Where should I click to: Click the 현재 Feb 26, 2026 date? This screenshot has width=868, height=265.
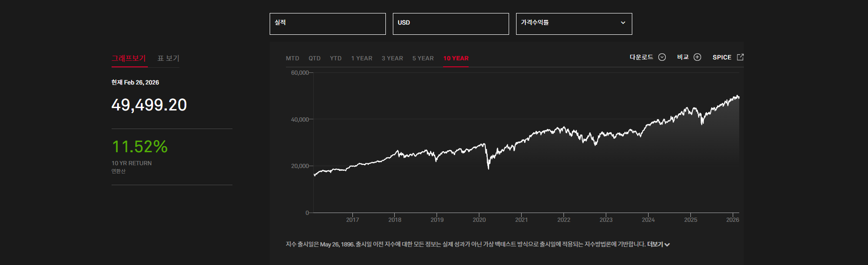pos(135,82)
